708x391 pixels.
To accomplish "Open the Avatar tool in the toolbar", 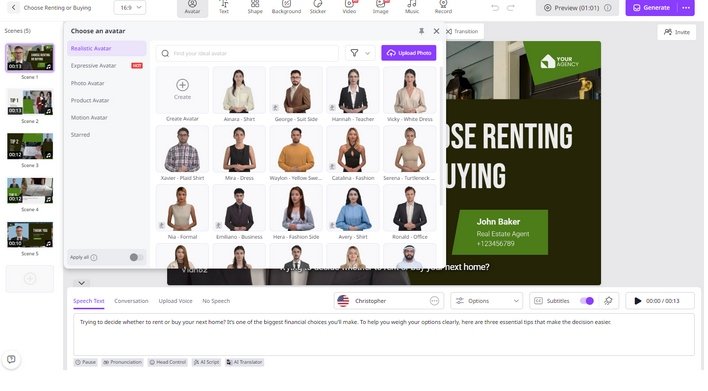I will (x=192, y=7).
